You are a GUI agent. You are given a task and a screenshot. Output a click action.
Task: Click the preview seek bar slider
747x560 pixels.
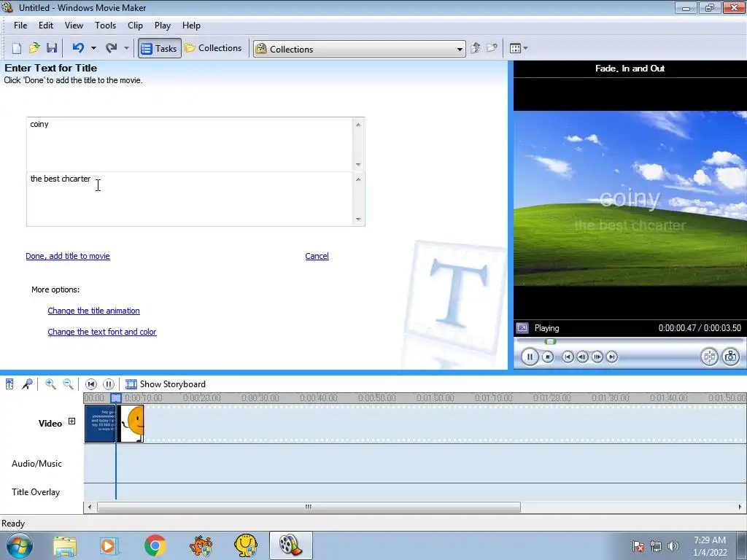point(550,341)
